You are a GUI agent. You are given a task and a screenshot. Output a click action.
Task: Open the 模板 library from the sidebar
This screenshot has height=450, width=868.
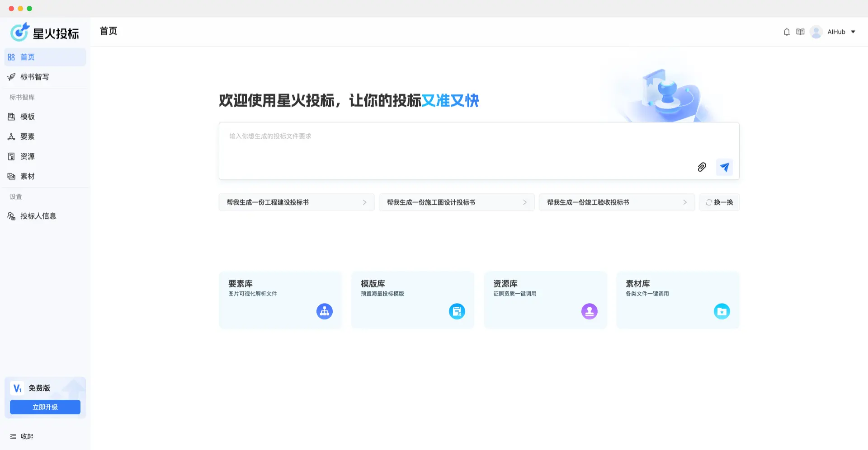pyautogui.click(x=27, y=117)
